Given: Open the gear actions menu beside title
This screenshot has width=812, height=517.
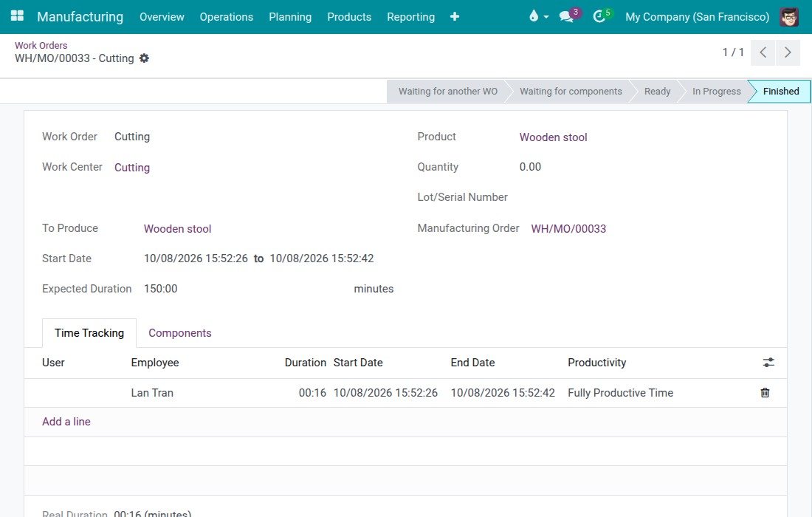Looking at the screenshot, I should [x=144, y=58].
